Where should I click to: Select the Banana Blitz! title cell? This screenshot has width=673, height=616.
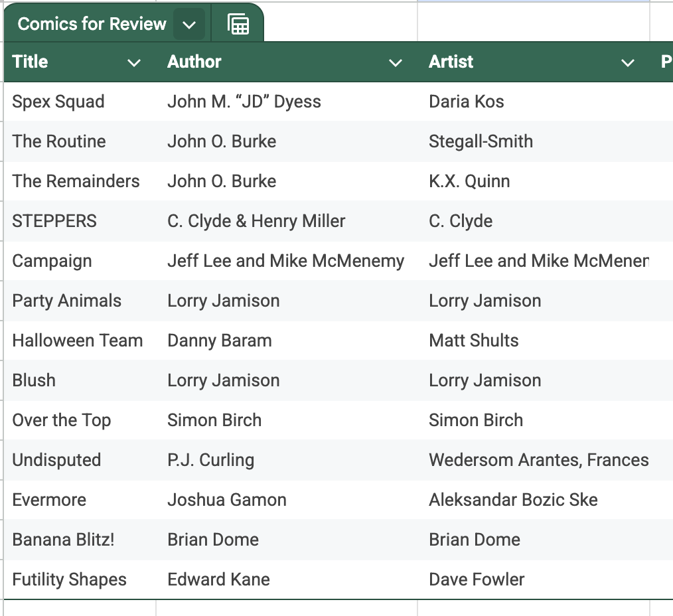80,540
